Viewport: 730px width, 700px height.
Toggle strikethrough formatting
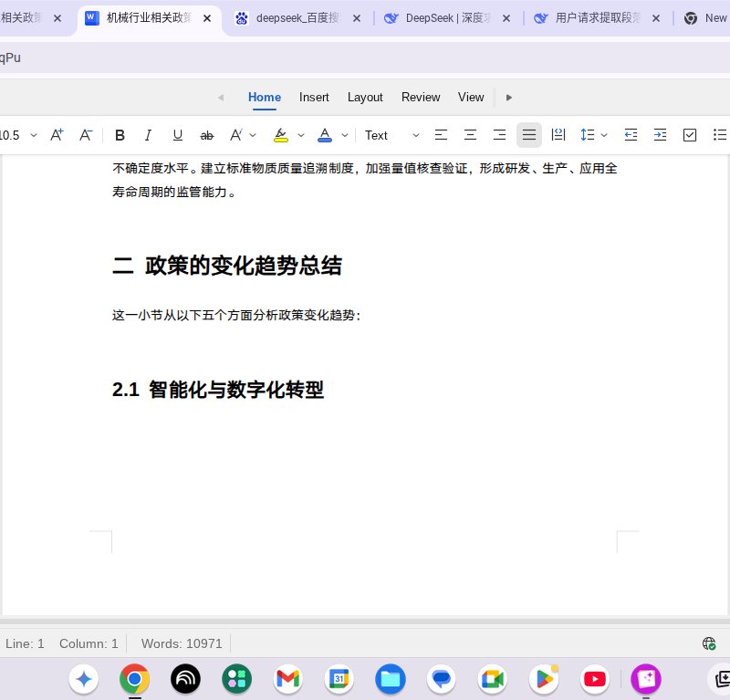[x=207, y=136]
